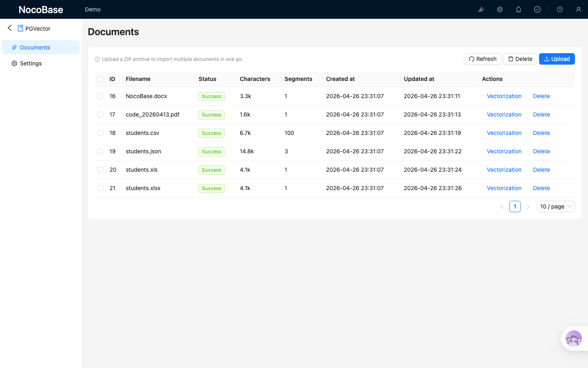Open the AI assistant avatar

click(x=574, y=339)
